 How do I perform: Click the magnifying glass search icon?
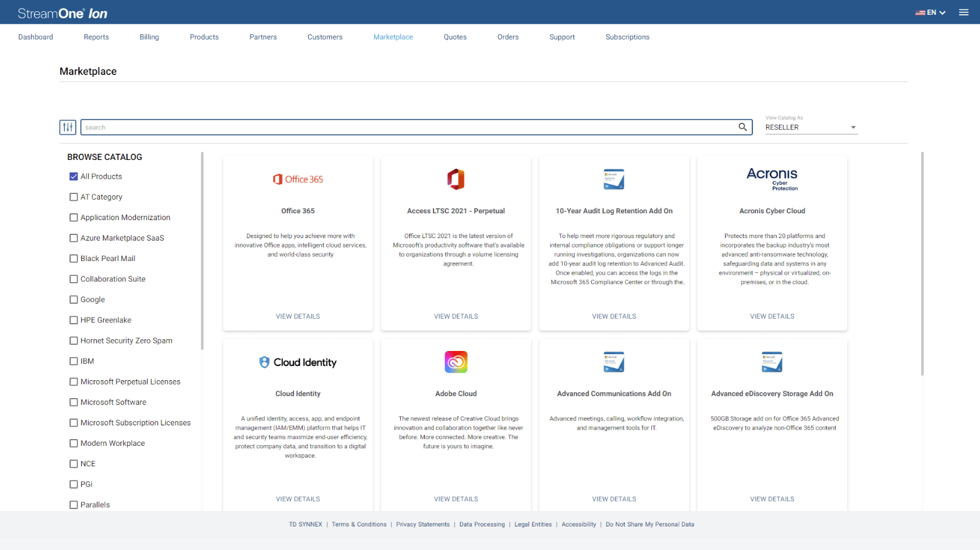coord(742,127)
